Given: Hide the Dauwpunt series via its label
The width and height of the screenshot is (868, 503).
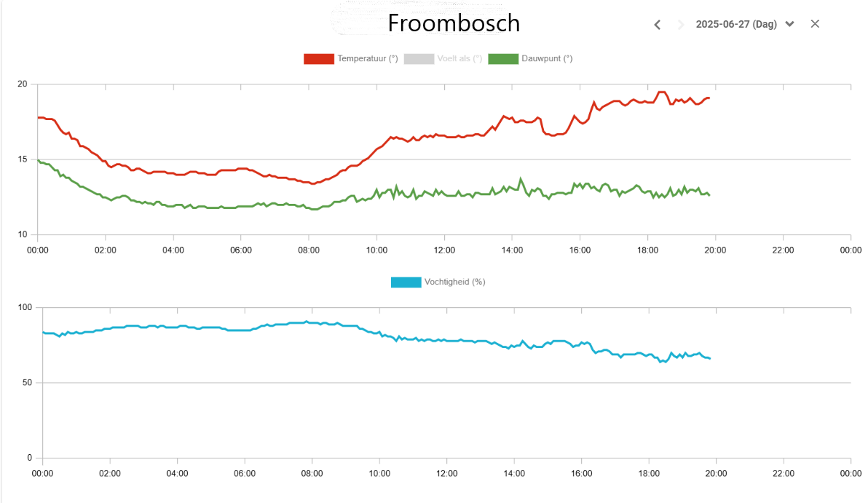Looking at the screenshot, I should [x=547, y=59].
